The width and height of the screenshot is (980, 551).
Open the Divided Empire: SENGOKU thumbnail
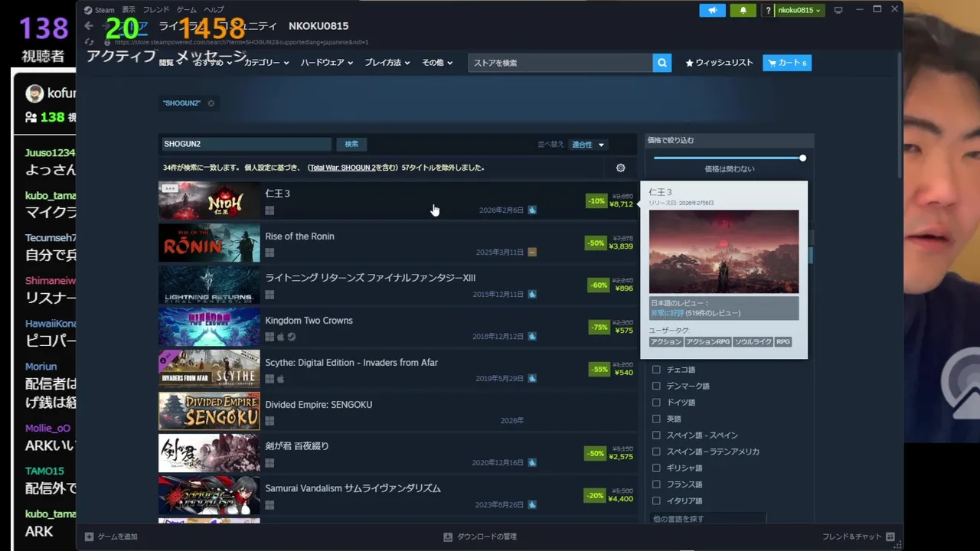pyautogui.click(x=209, y=411)
